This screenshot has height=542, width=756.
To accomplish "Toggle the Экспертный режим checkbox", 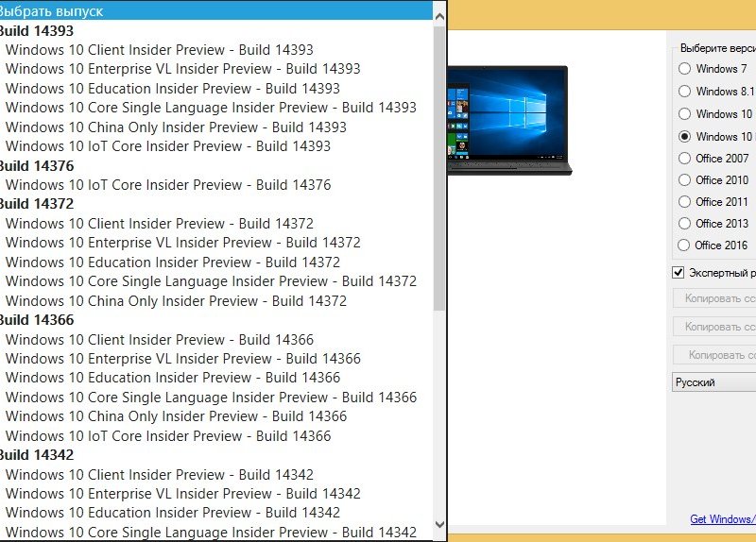I will pyautogui.click(x=678, y=273).
